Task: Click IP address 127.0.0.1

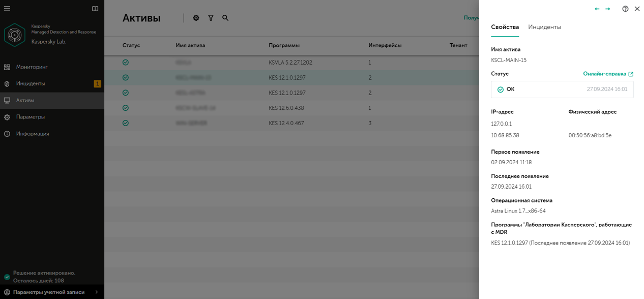Action: [x=501, y=124]
